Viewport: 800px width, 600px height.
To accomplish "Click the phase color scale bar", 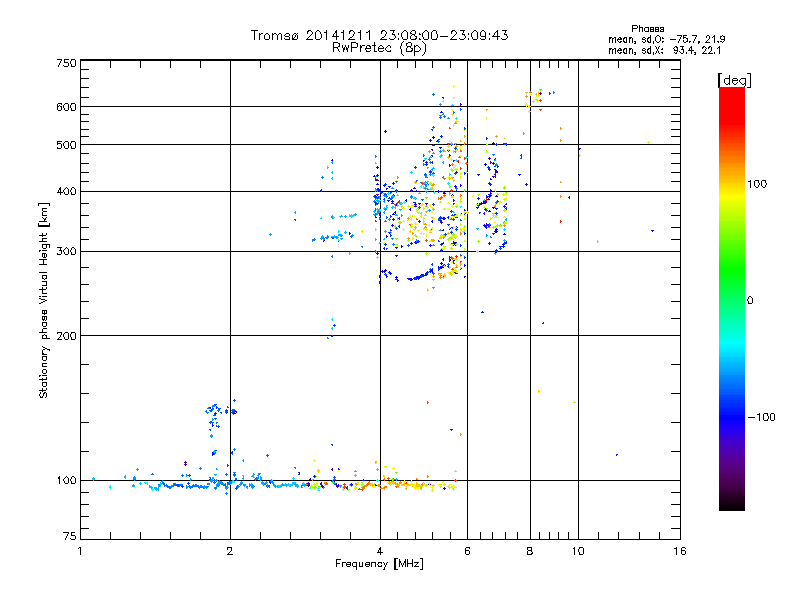I will coord(732,298).
